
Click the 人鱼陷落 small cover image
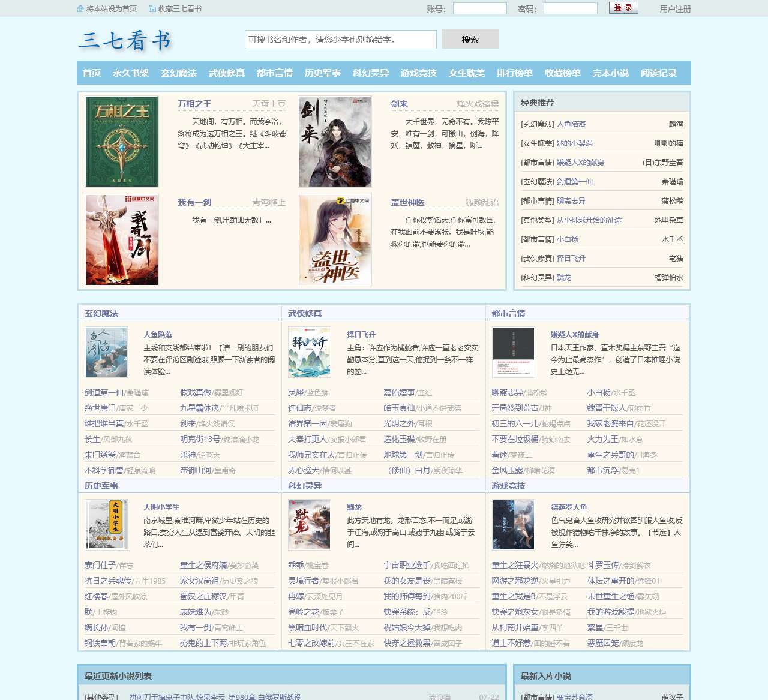106,352
